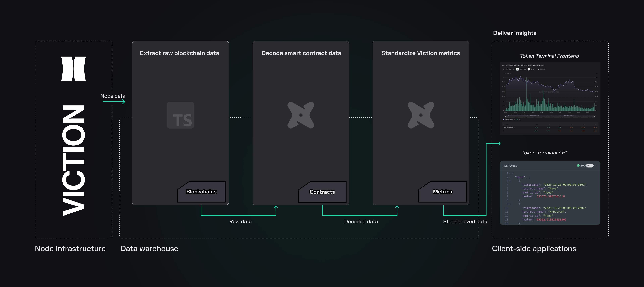This screenshot has width=644, height=287.
Task: Click the RESPONSE label in API panel
Action: pos(510,166)
